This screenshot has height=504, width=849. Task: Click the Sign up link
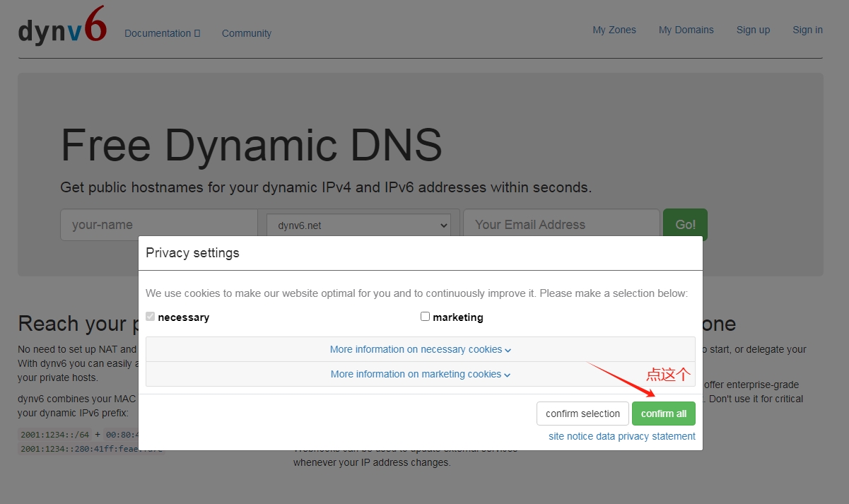coord(753,30)
